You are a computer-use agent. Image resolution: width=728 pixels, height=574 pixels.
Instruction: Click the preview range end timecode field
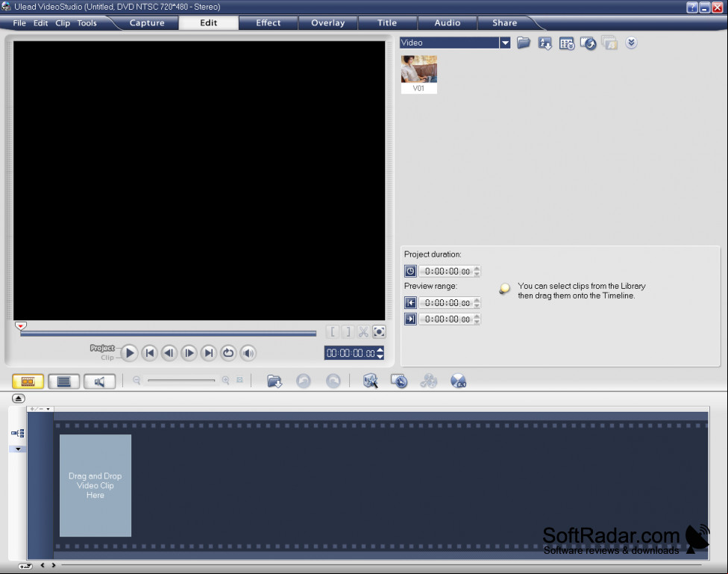446,319
